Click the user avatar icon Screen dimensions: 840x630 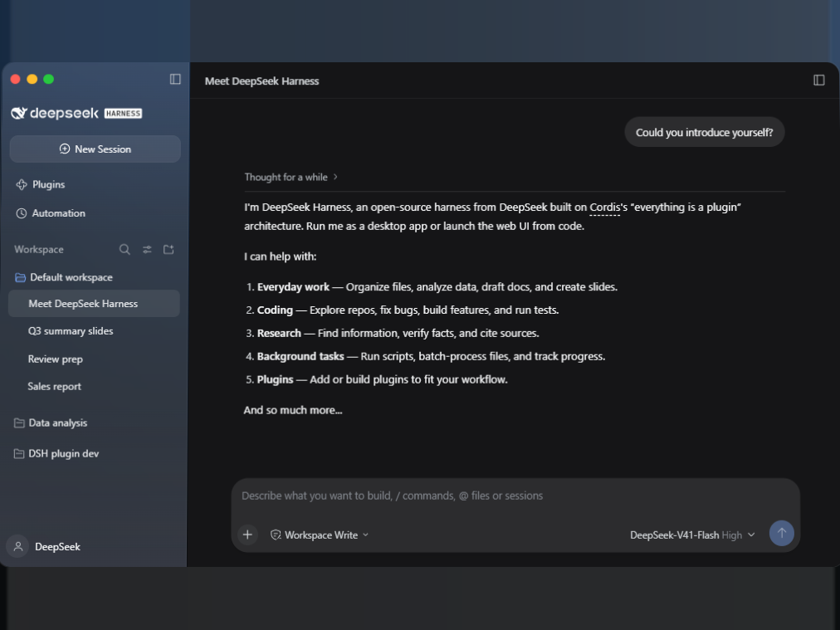[17, 546]
